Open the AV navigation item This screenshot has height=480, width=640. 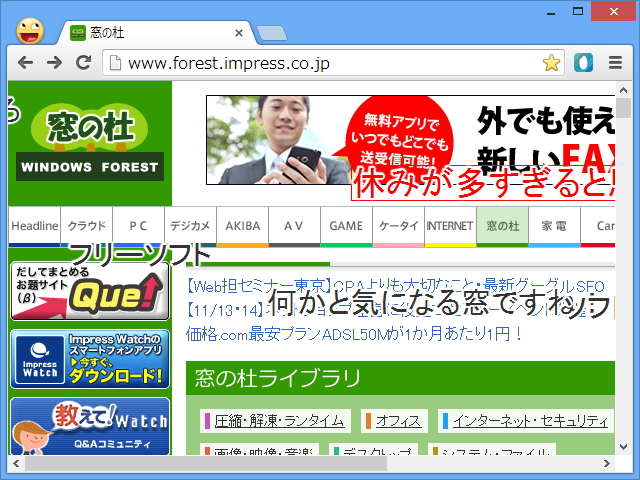(294, 227)
